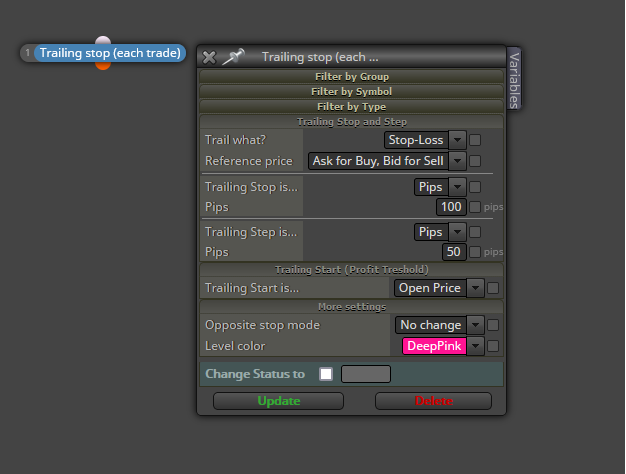
Task: Open the Reference price dropdown arrow
Action: 458,161
